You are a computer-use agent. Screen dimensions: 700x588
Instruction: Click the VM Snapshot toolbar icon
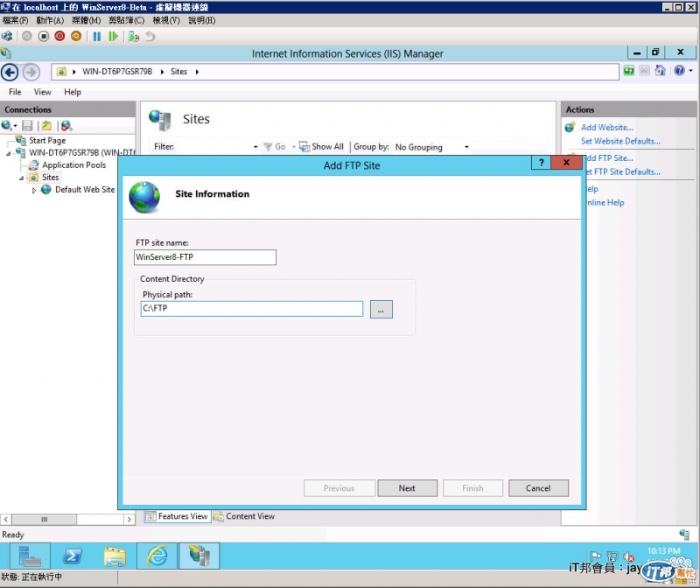134,37
